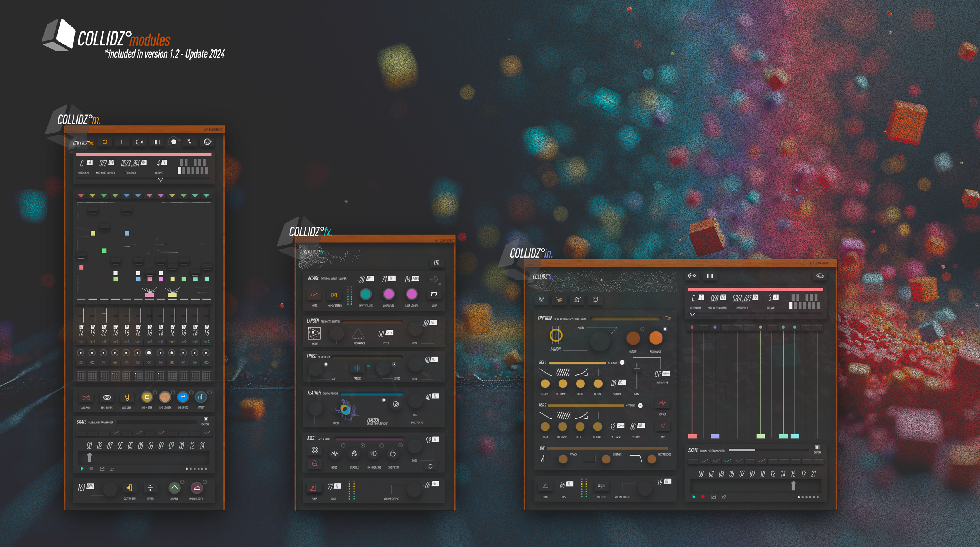This screenshot has height=547, width=980.
Task: Click the green Shuffle button
Action: pos(174,488)
